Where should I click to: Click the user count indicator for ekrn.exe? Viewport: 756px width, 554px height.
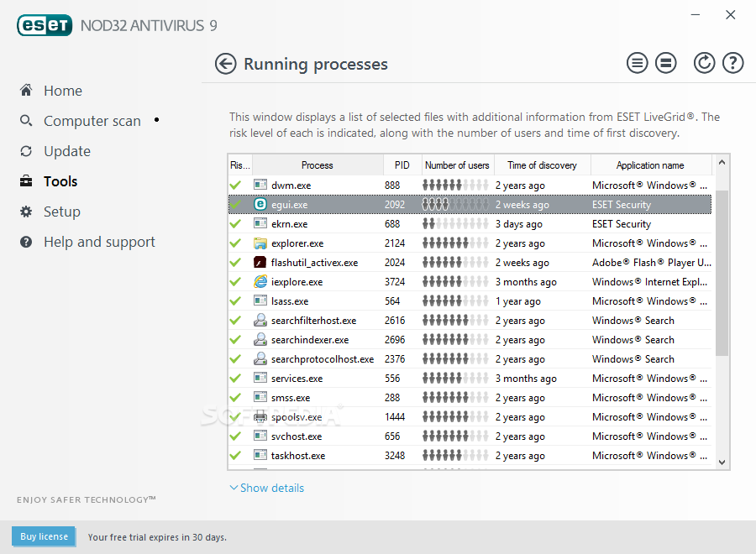click(x=455, y=223)
